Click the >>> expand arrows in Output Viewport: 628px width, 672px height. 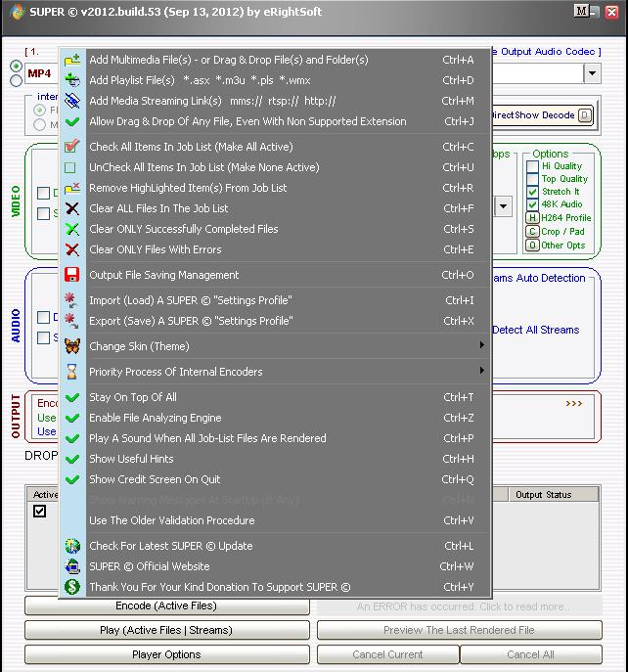tap(573, 403)
